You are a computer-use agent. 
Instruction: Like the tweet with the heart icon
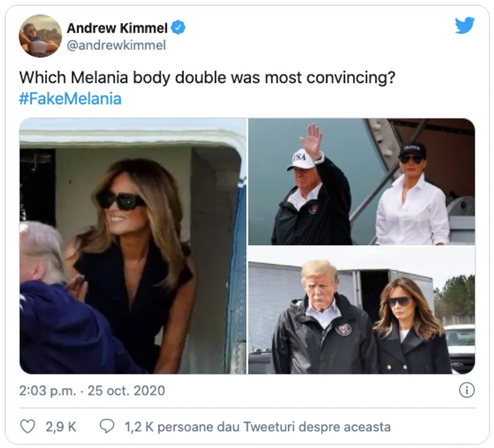(x=28, y=426)
